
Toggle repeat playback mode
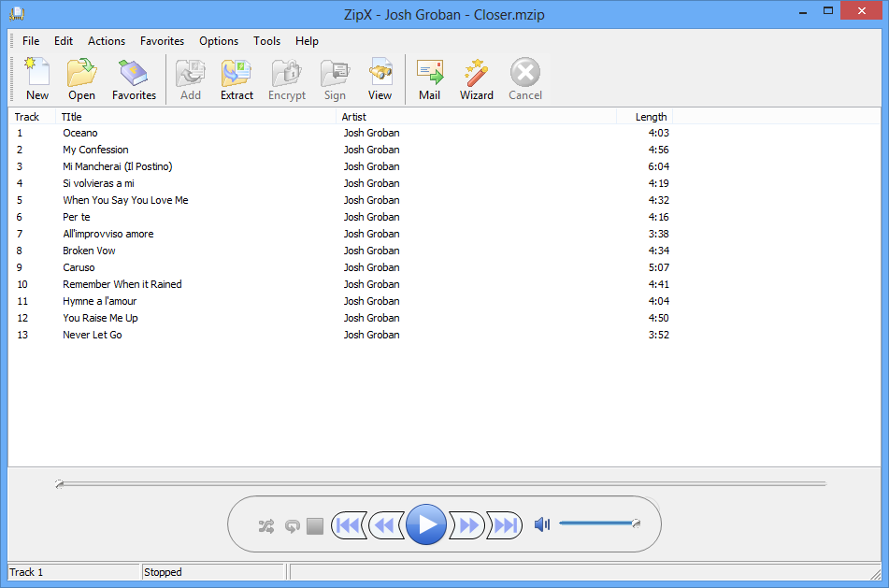[x=292, y=526]
